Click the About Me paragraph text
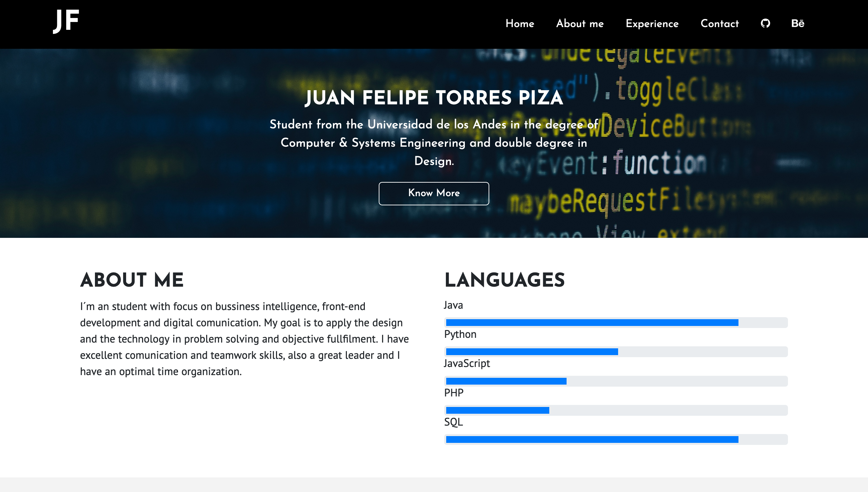868x492 pixels. [x=244, y=339]
